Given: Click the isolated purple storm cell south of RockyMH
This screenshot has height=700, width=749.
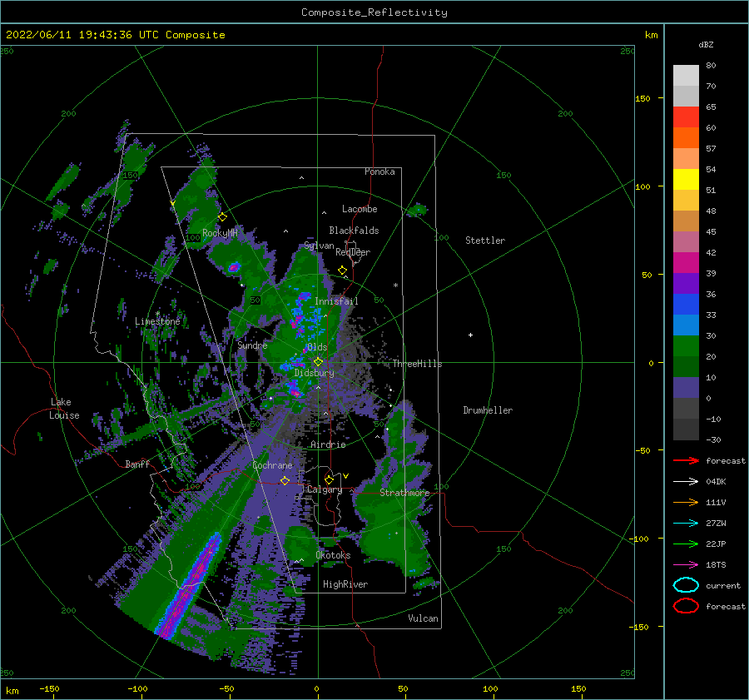Looking at the screenshot, I should coord(234,267).
